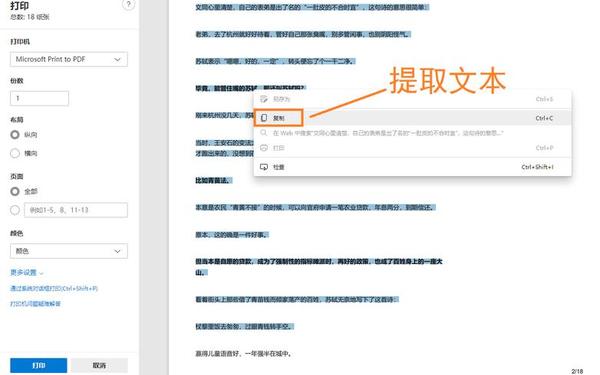Click the 总数: 18 total sheets text
Image resolution: width=600 pixels, height=375 pixels.
click(x=29, y=17)
